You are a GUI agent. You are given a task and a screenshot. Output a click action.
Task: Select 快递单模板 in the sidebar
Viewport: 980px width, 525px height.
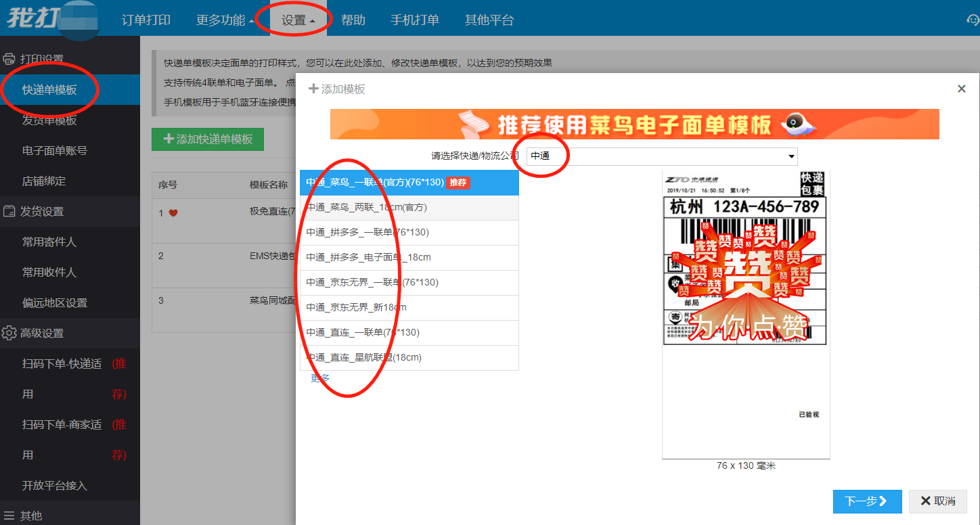70,89
